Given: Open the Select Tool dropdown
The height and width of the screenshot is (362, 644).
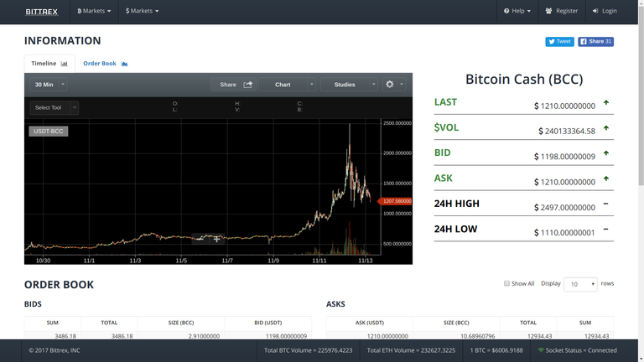Looking at the screenshot, I should pos(54,108).
